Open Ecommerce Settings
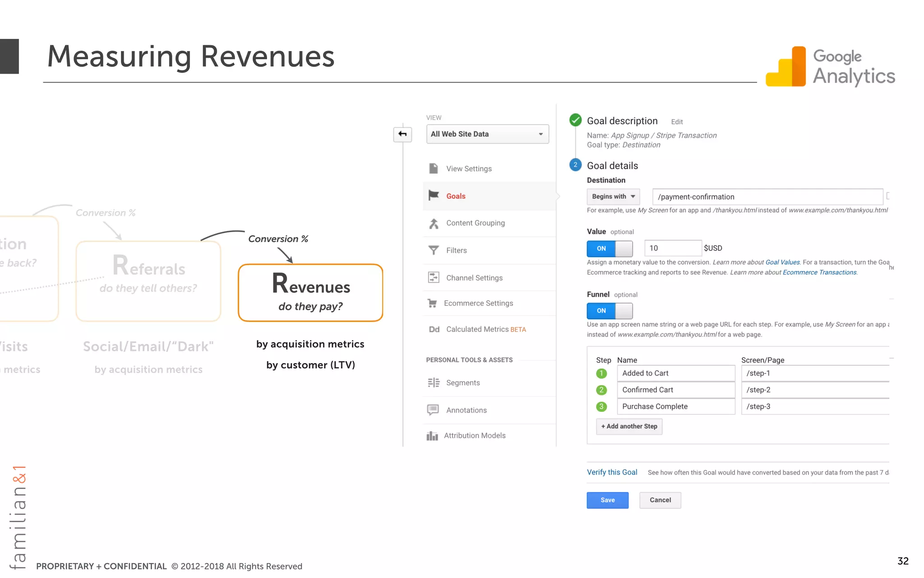 click(x=478, y=303)
